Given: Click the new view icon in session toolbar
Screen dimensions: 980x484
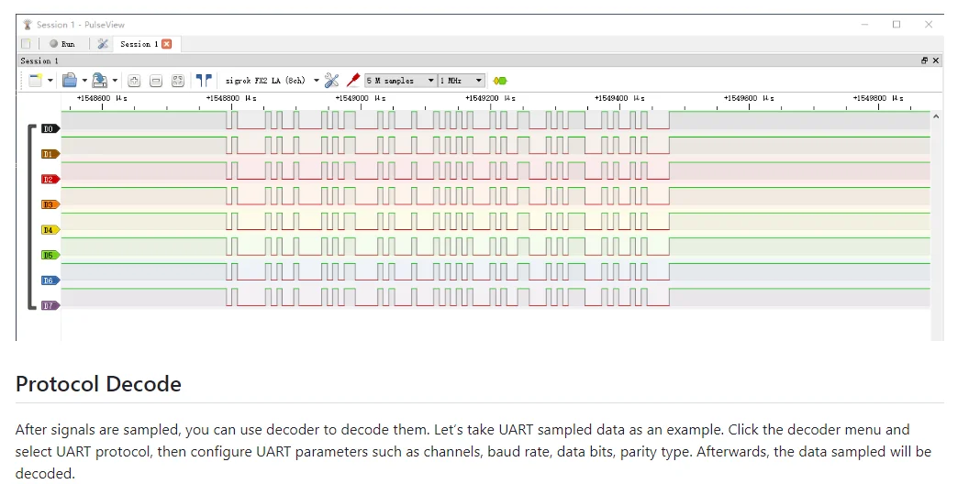Looking at the screenshot, I should point(36,80).
